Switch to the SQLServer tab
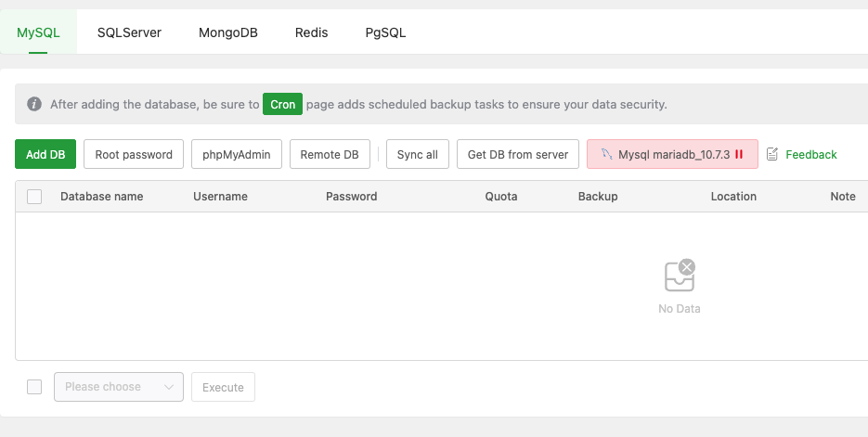This screenshot has width=868, height=437. point(129,32)
